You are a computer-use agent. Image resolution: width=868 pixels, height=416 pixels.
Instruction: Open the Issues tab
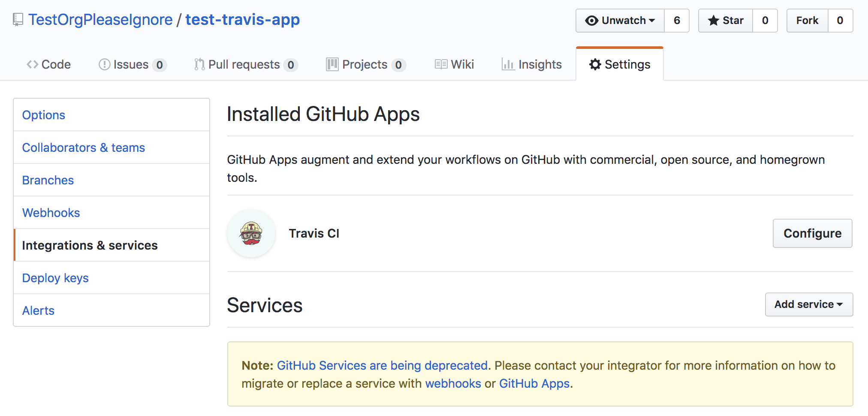pyautogui.click(x=133, y=64)
